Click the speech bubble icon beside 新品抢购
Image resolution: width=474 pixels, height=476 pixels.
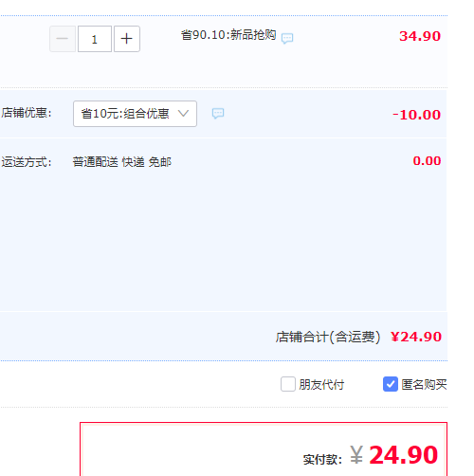287,38
